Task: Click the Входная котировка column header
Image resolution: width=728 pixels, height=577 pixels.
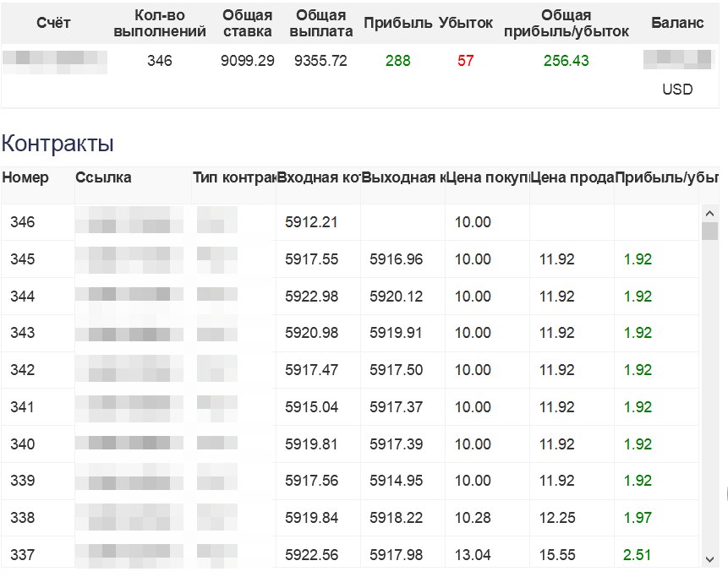Action: [318, 177]
